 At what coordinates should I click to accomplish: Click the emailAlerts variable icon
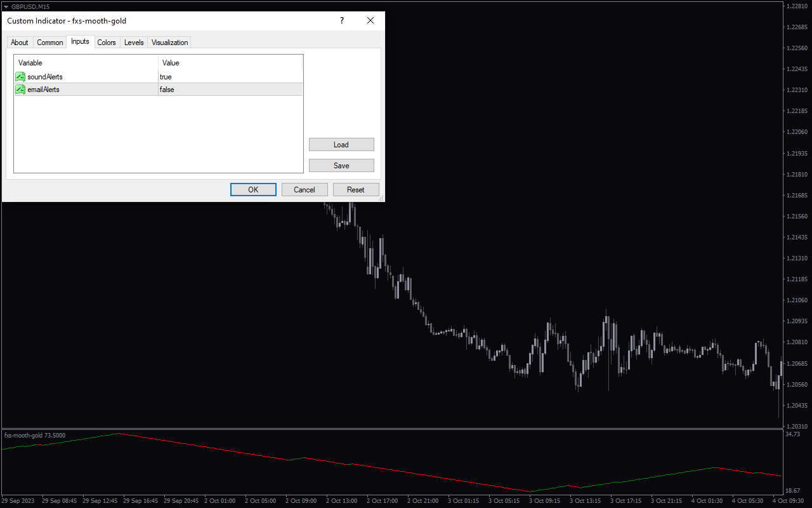click(x=20, y=90)
